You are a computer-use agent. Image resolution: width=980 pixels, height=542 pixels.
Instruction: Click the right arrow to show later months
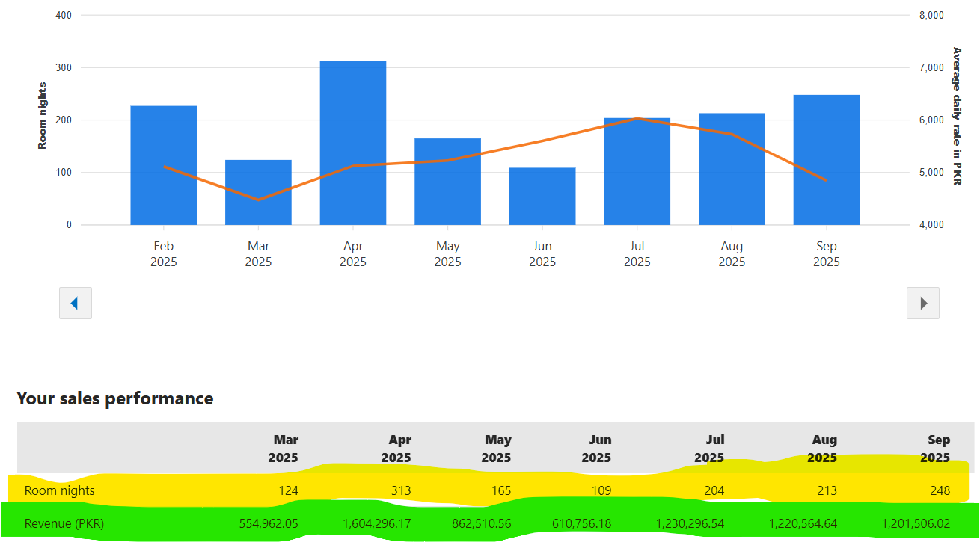[x=922, y=303]
